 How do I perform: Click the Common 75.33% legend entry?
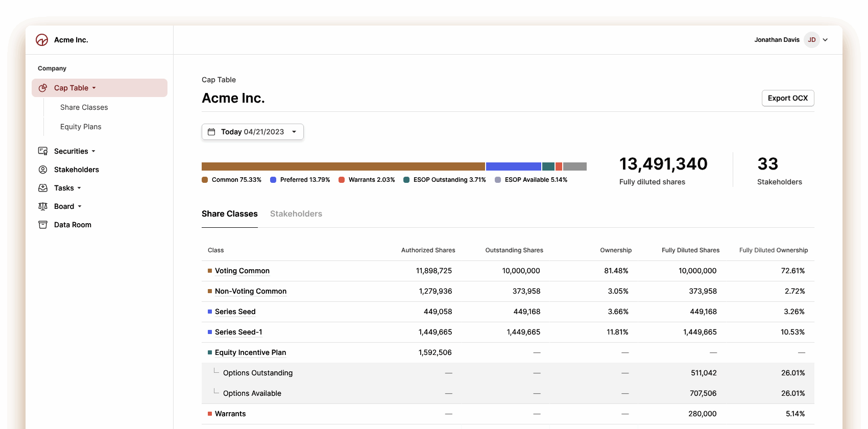pos(231,180)
